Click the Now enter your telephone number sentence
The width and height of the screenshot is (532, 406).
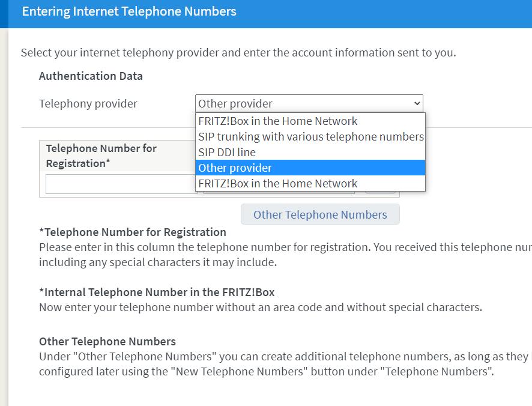(x=261, y=308)
